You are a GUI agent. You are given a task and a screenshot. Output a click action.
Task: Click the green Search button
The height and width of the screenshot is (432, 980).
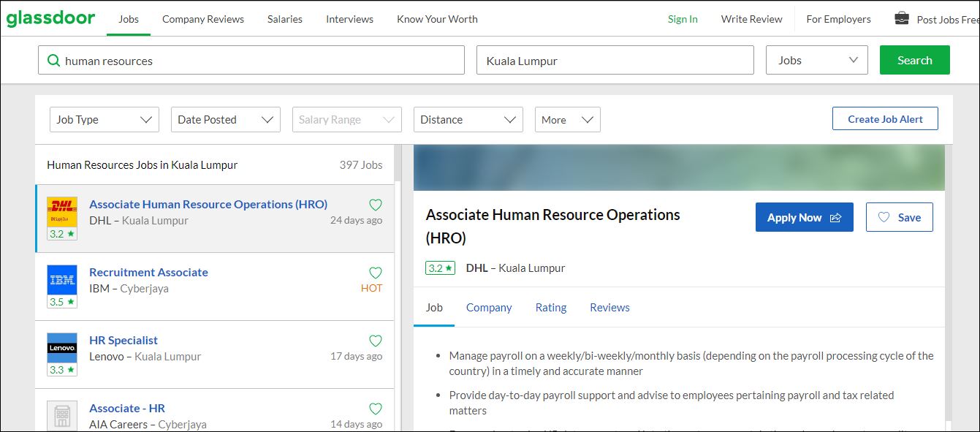point(915,61)
